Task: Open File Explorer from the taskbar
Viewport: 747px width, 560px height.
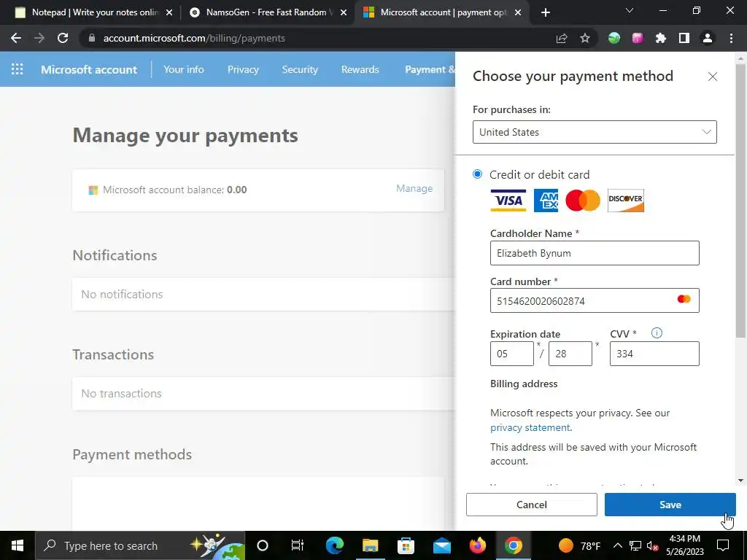Action: 370,545
